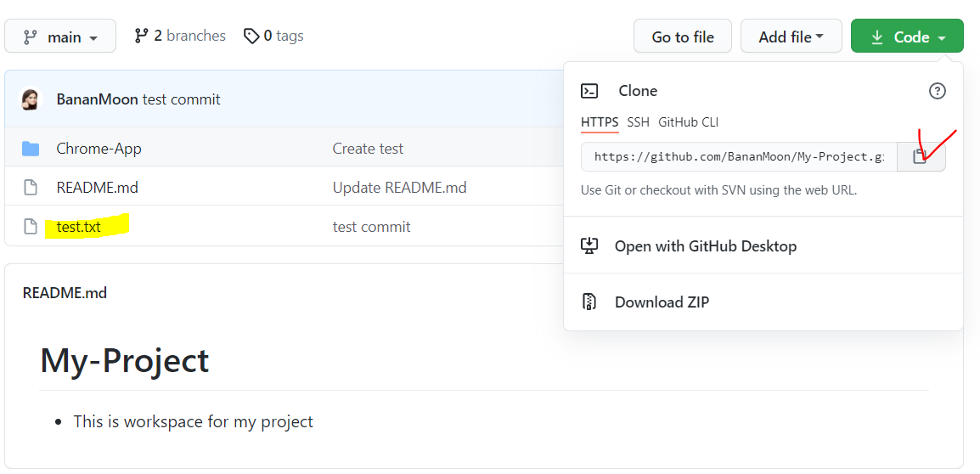
Task: Toggle the green Code dropdown button
Action: [x=907, y=37]
